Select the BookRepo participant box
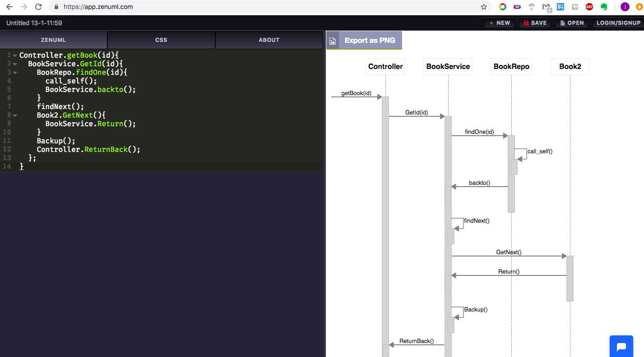644x357 pixels. [x=511, y=67]
